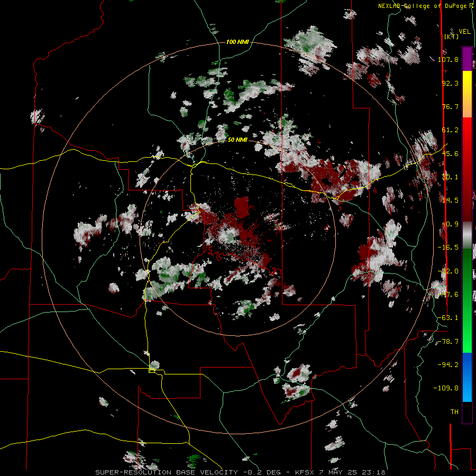Click the 92.3 velocity scale value

[450, 83]
